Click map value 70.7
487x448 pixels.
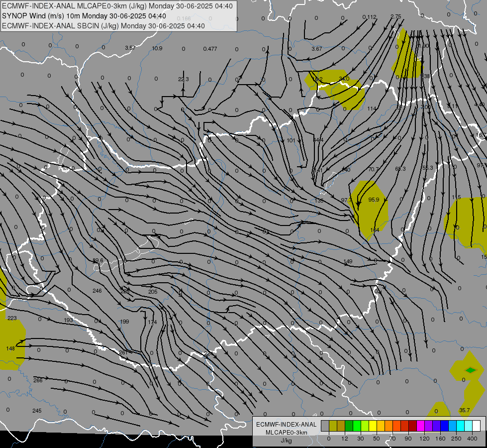click(x=373, y=169)
